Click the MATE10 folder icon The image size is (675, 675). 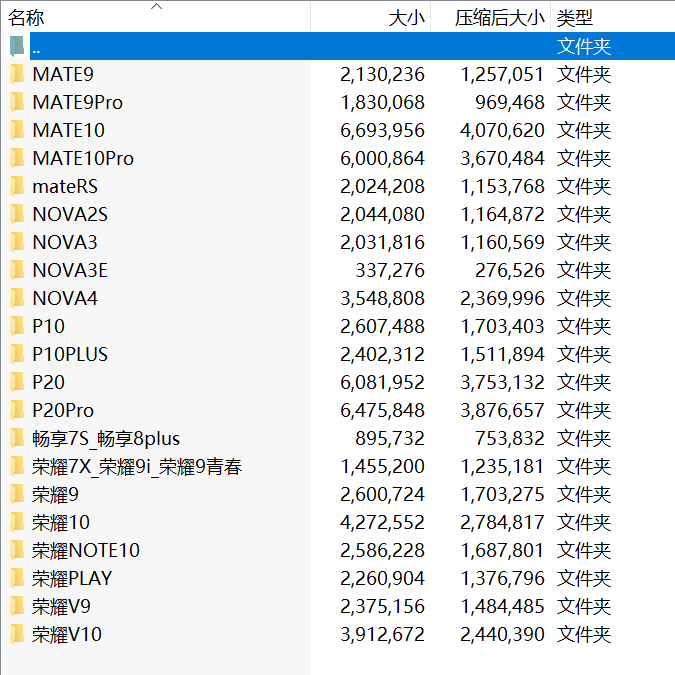point(17,130)
